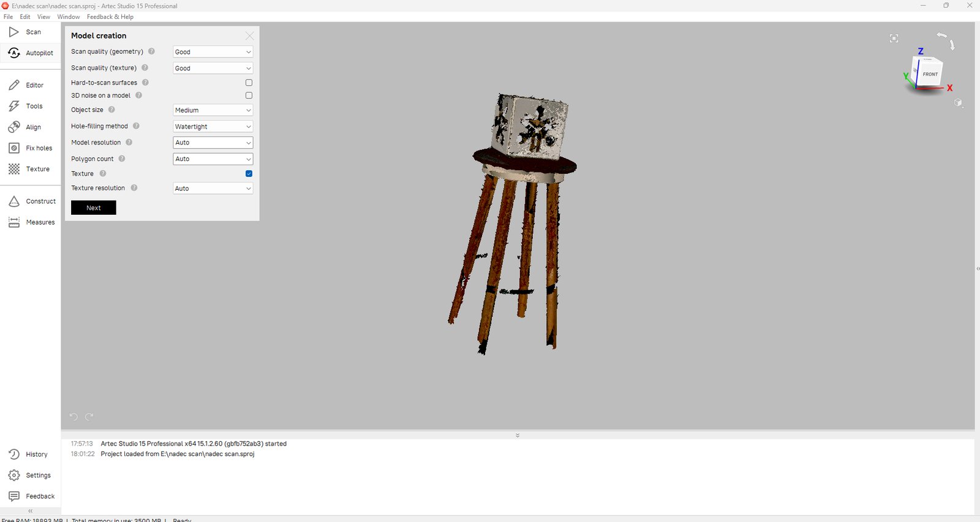The image size is (980, 522).
Task: Click the small perspective cube icon
Action: 959,103
